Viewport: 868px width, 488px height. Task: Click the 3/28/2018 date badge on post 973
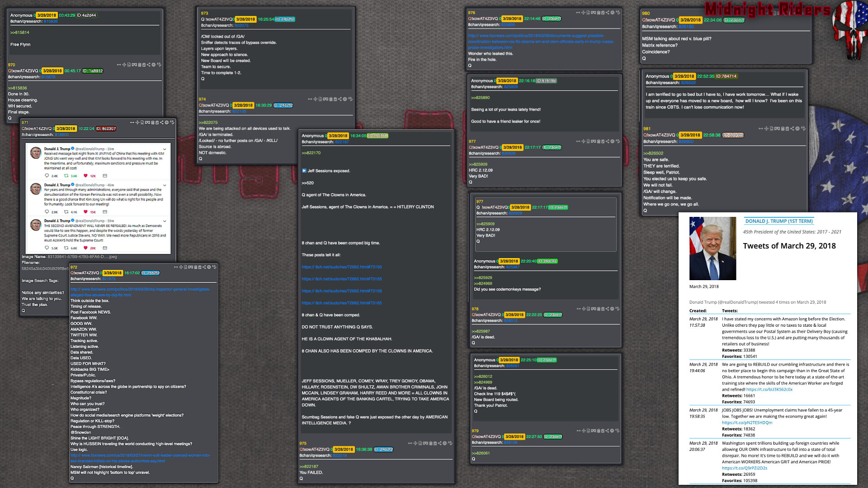pos(245,19)
